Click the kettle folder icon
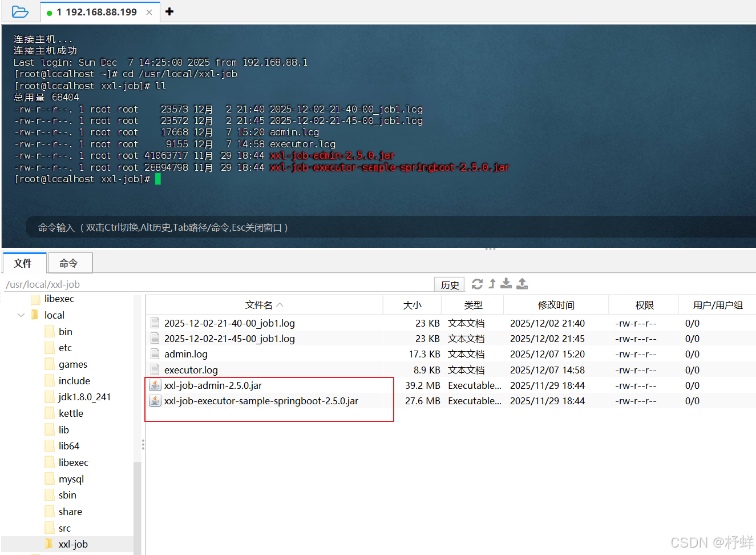 (49, 413)
